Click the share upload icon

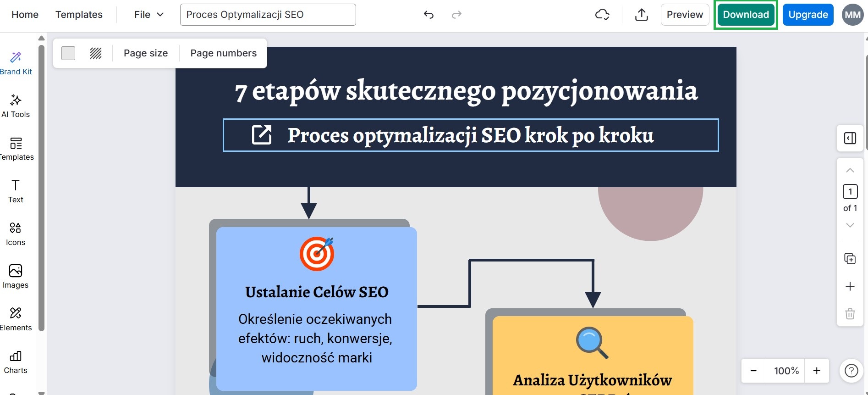pos(642,15)
